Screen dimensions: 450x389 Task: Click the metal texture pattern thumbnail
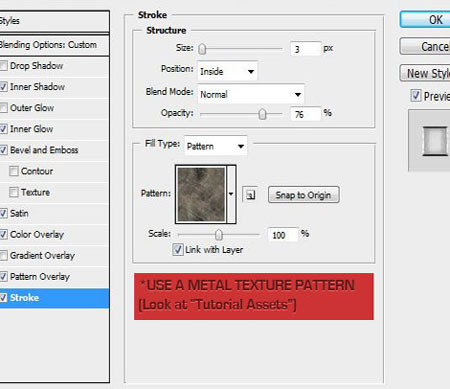[201, 194]
